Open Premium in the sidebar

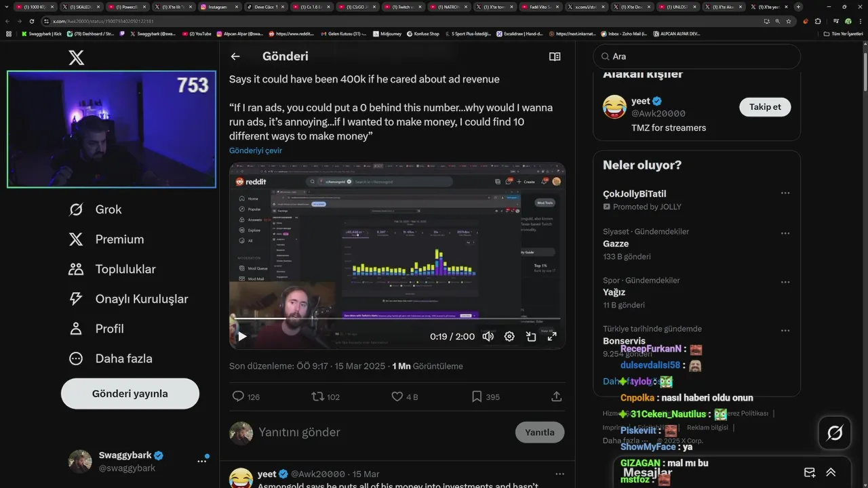(106, 239)
